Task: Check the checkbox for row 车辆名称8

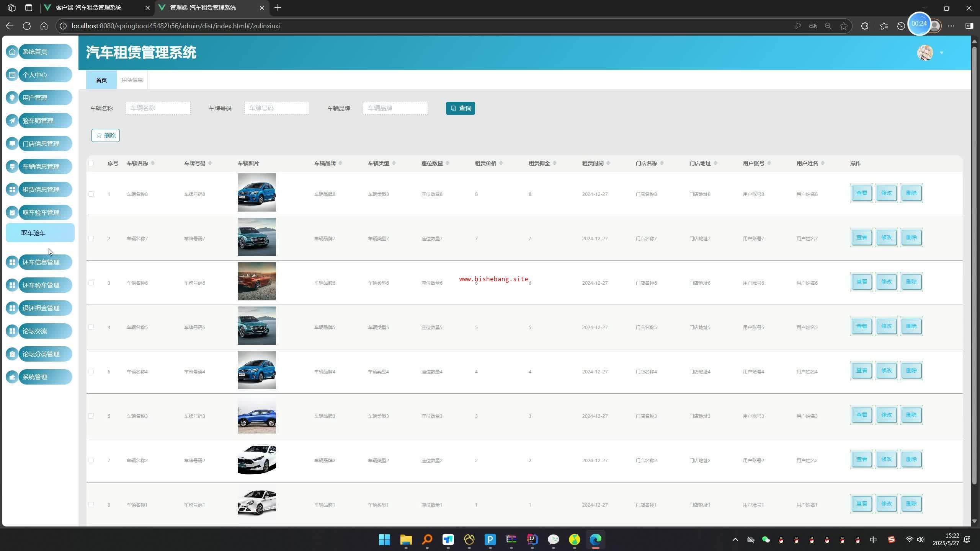Action: [91, 194]
